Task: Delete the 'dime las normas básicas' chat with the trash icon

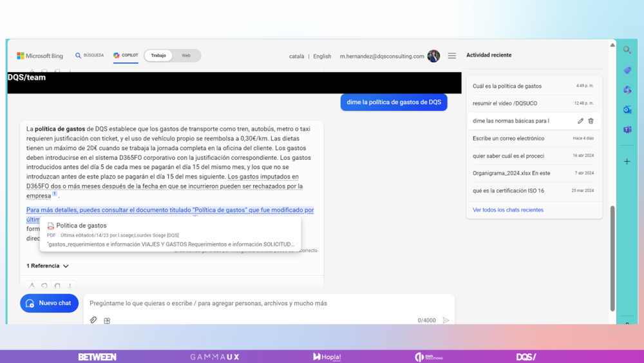Action: pos(591,121)
